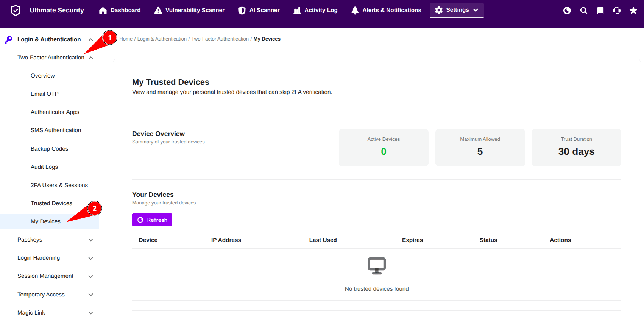Expand the Session Management submenu
This screenshot has height=318, width=644.
(91, 276)
